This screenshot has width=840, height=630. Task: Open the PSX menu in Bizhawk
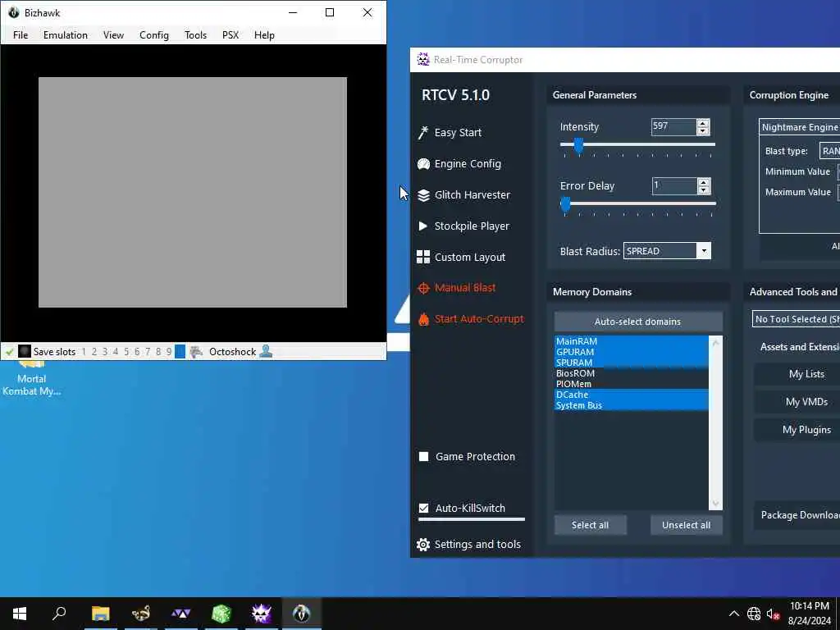point(231,34)
